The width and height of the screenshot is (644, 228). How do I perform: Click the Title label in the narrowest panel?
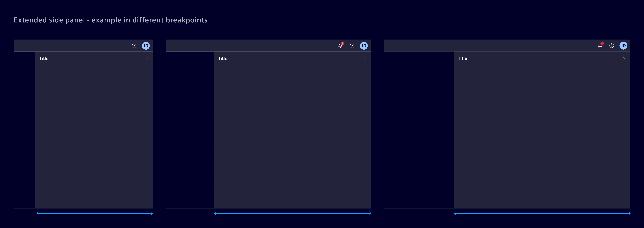pos(44,58)
